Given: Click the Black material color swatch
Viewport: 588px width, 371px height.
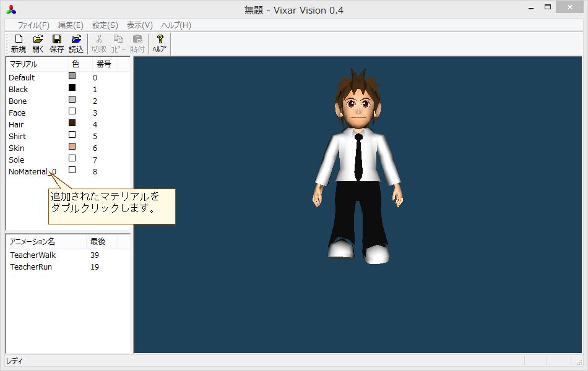Looking at the screenshot, I should click(x=72, y=89).
